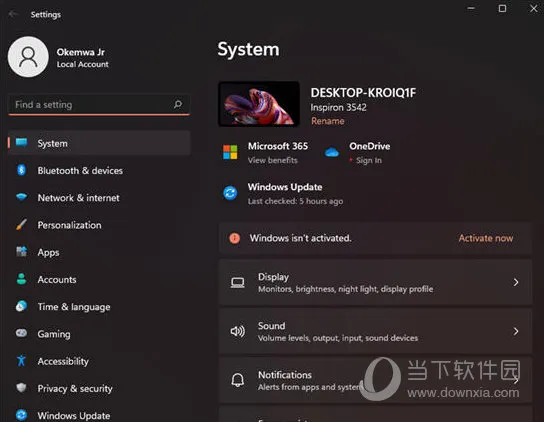Viewport: 544px width, 422px height.
Task: Click the Rename link for PC
Action: [x=328, y=121]
